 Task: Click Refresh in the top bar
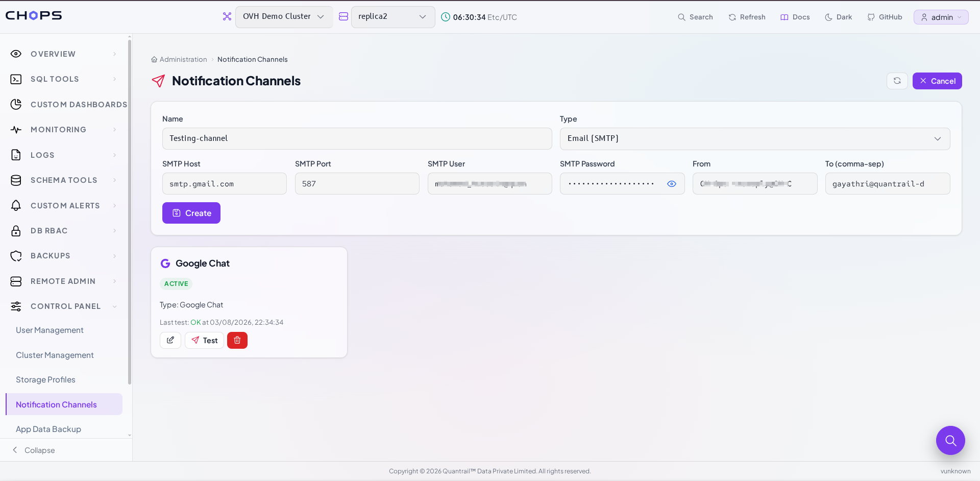point(747,17)
